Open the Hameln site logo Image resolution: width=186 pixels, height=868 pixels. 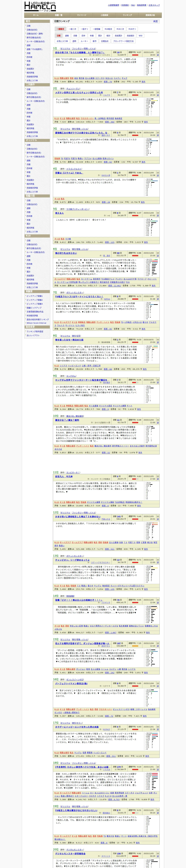40,6
